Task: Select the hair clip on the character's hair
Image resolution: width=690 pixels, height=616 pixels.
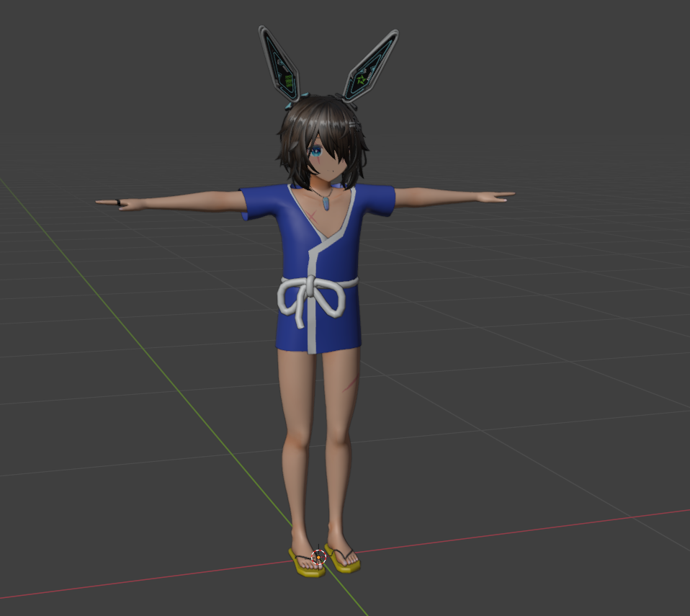Action: [x=354, y=126]
